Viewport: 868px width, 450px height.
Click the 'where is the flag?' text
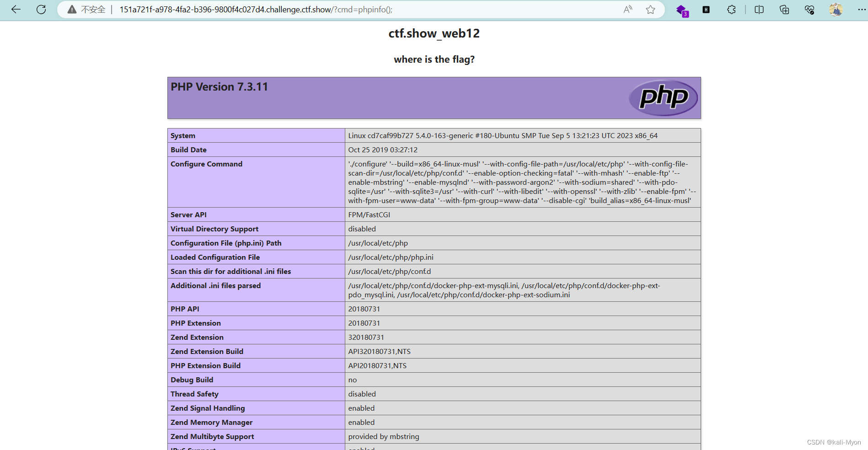click(x=434, y=59)
